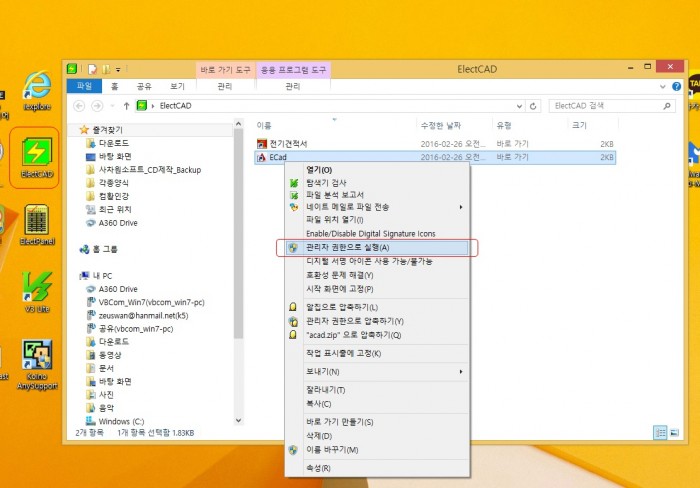Click the Explorer help question-mark icon
Image resolution: width=700 pixels, height=488 pixels.
(x=676, y=87)
